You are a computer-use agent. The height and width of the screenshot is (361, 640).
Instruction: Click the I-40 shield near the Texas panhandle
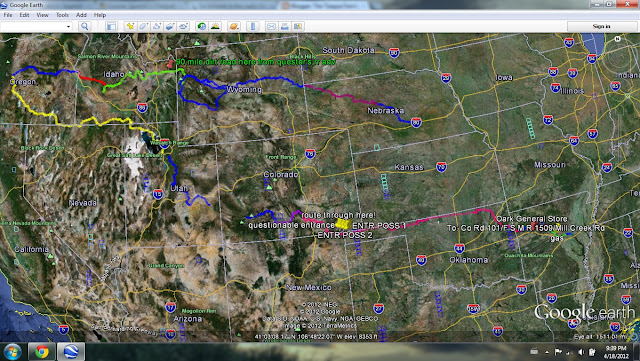[421, 260]
